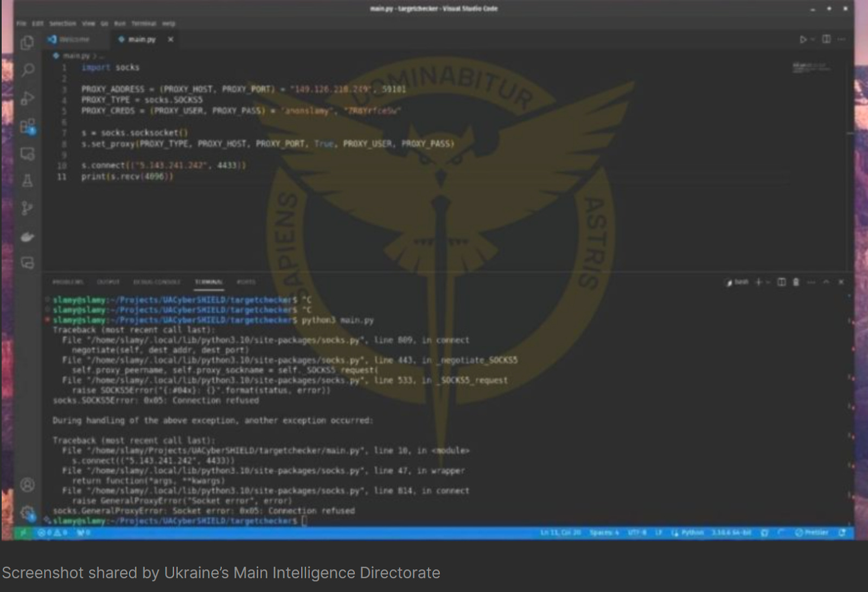868x592 pixels.
Task: Open the Source Control view
Action: click(27, 208)
